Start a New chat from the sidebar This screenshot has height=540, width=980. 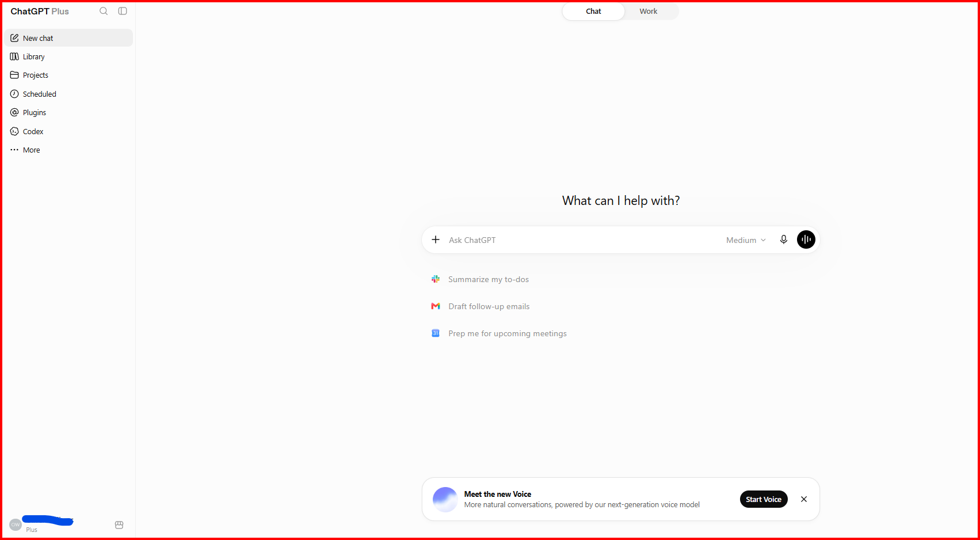pos(68,38)
